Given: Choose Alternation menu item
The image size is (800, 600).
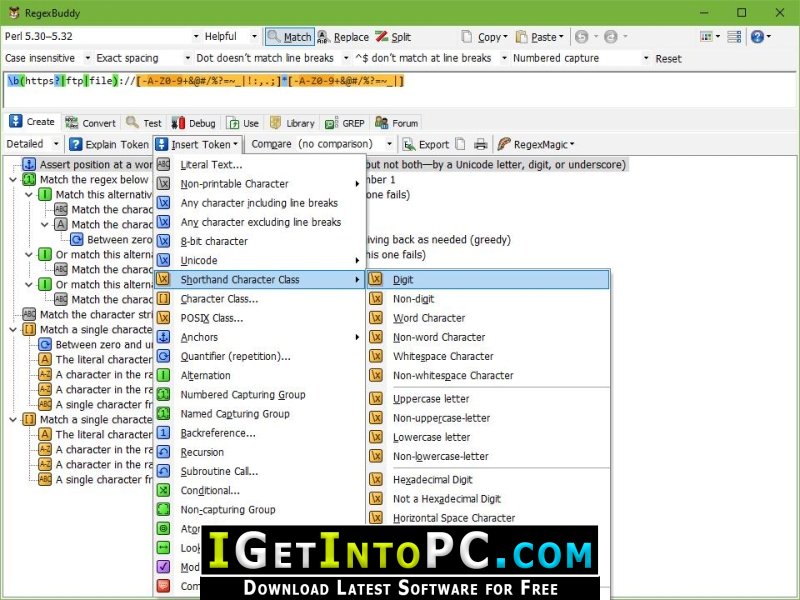Looking at the screenshot, I should pyautogui.click(x=260, y=375).
